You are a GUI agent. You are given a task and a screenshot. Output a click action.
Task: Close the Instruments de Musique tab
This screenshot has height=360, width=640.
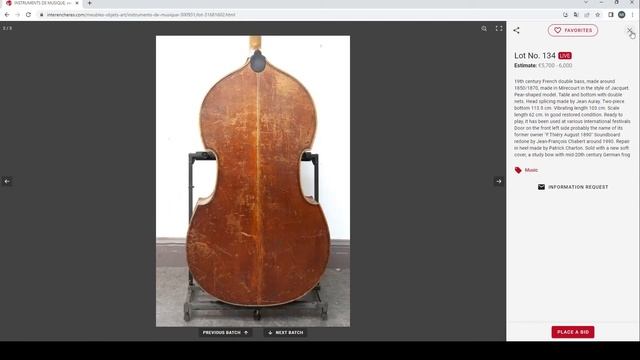point(77,3)
